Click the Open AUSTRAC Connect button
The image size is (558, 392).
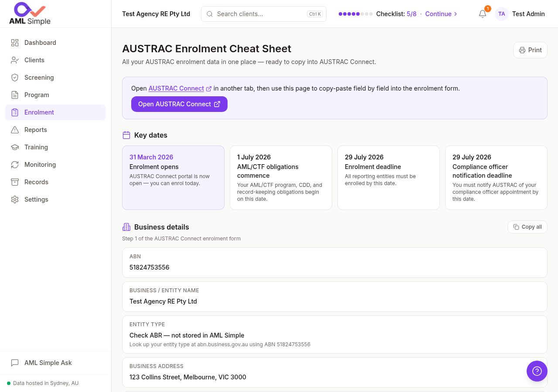tap(179, 104)
